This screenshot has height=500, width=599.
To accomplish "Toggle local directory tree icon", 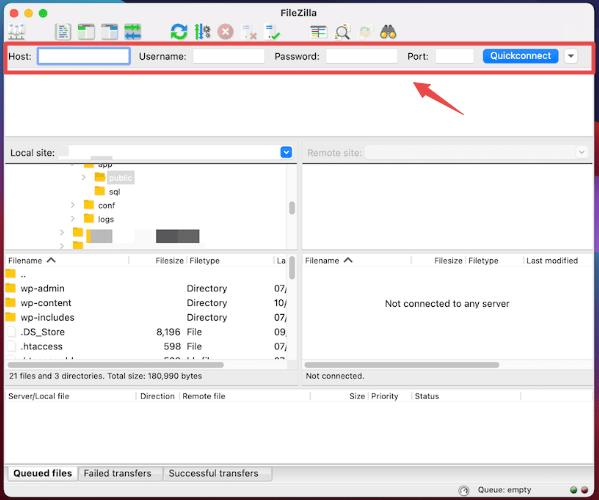I will click(86, 32).
